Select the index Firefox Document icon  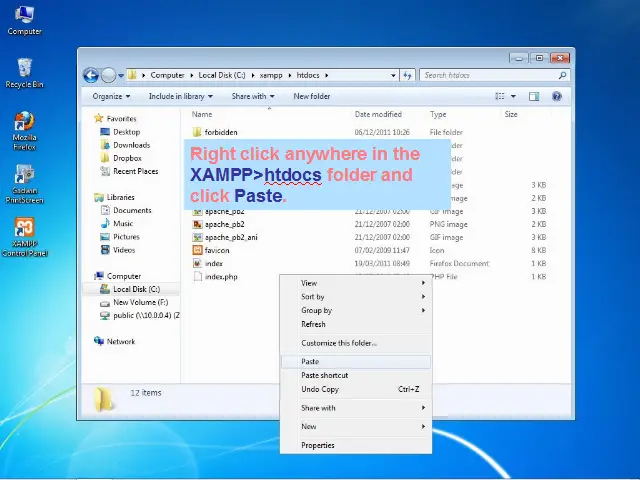tap(197, 263)
